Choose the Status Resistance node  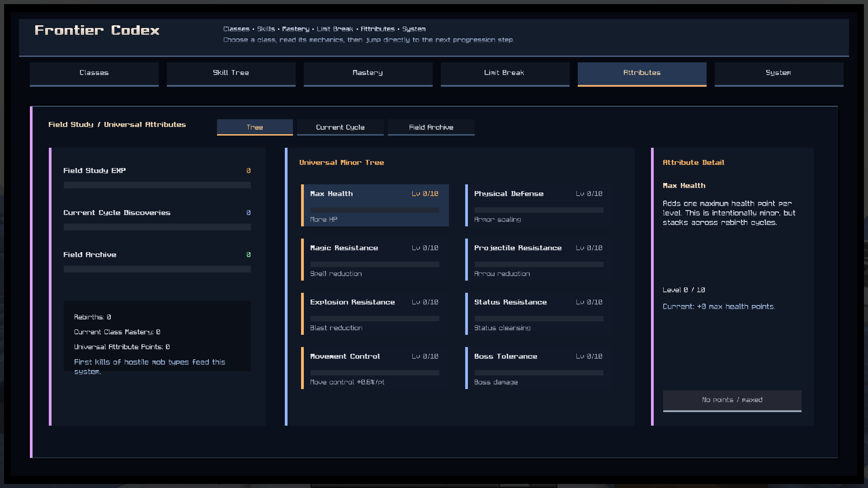pyautogui.click(x=539, y=314)
